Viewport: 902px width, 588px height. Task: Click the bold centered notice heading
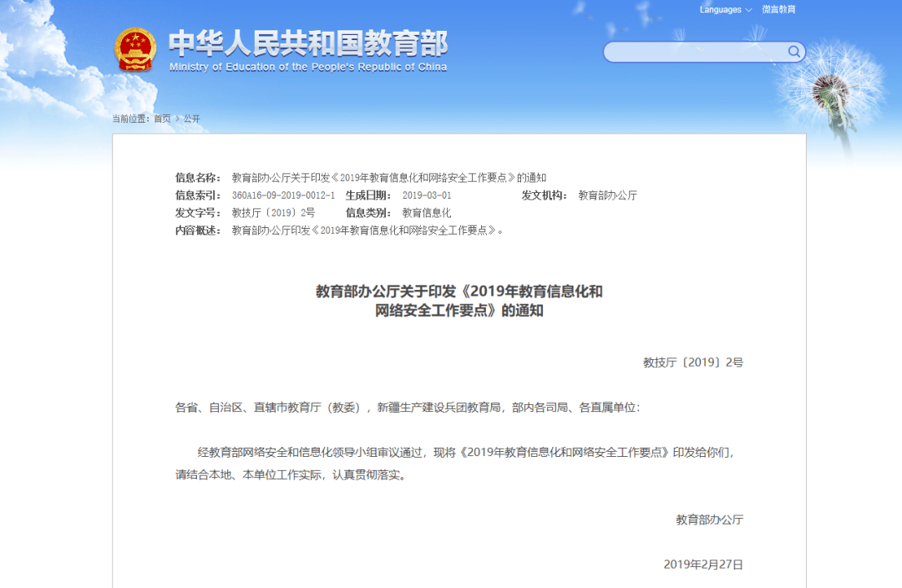[459, 301]
